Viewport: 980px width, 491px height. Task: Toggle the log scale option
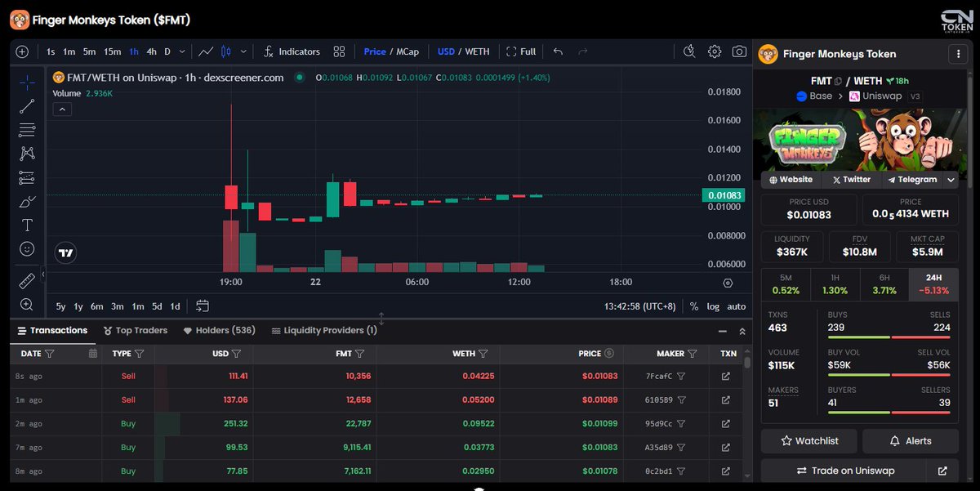pos(713,306)
